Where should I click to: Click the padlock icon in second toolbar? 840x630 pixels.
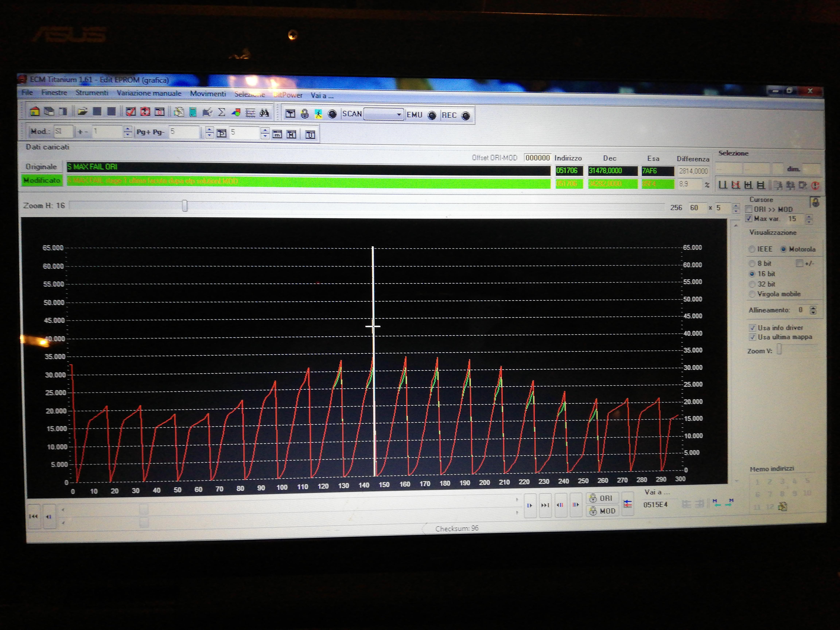pos(305,114)
